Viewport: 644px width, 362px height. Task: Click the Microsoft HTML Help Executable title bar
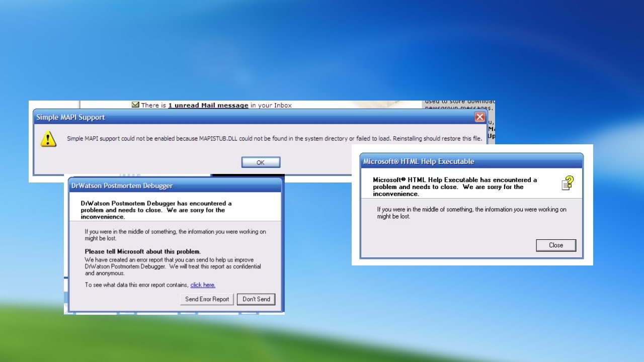point(472,161)
